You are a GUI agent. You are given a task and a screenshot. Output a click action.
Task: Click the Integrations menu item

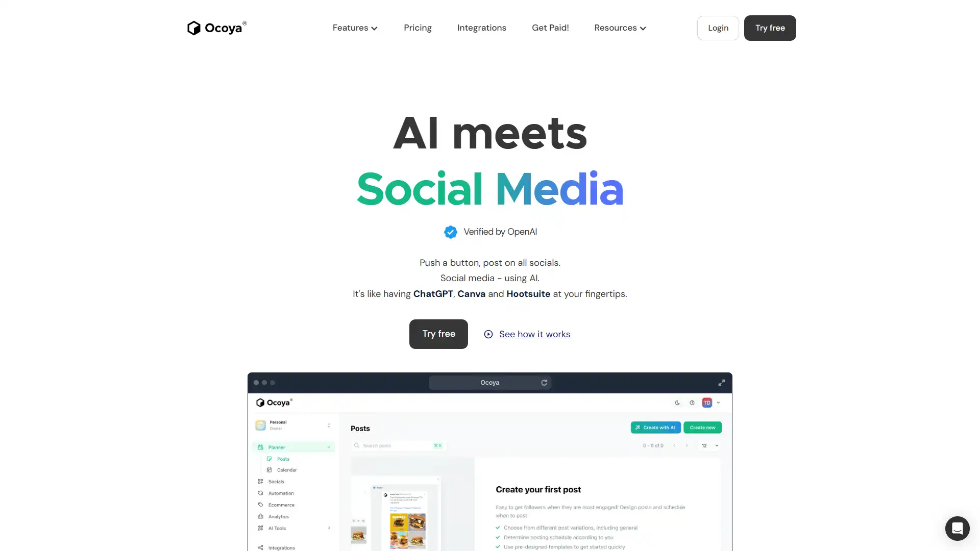(482, 28)
